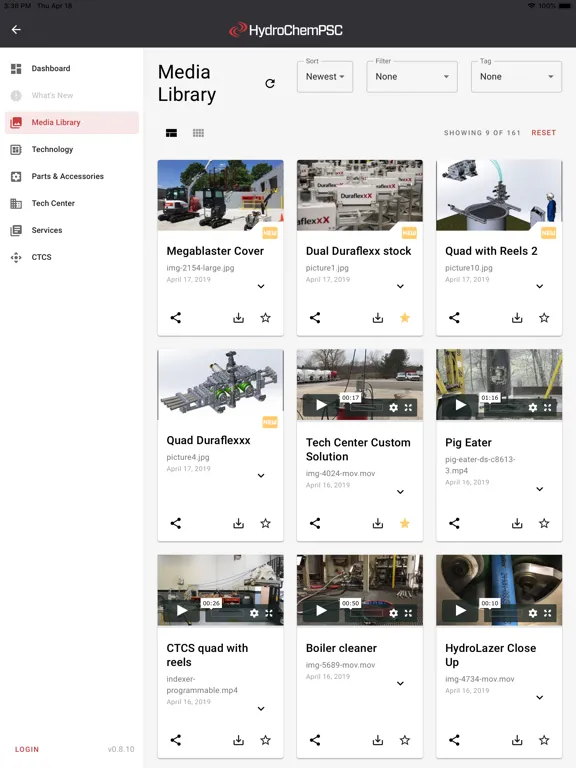
Task: Expand details for CTCS quad with reels
Action: [x=261, y=709]
